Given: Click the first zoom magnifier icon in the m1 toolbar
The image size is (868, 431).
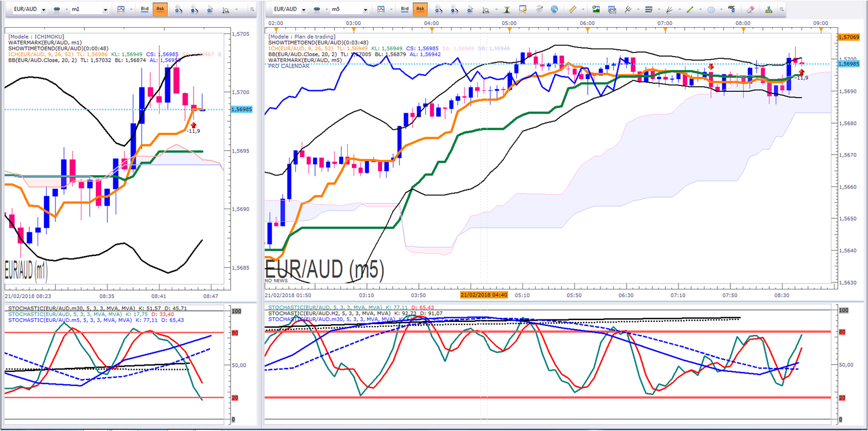Looking at the screenshot, I should coord(179,9).
